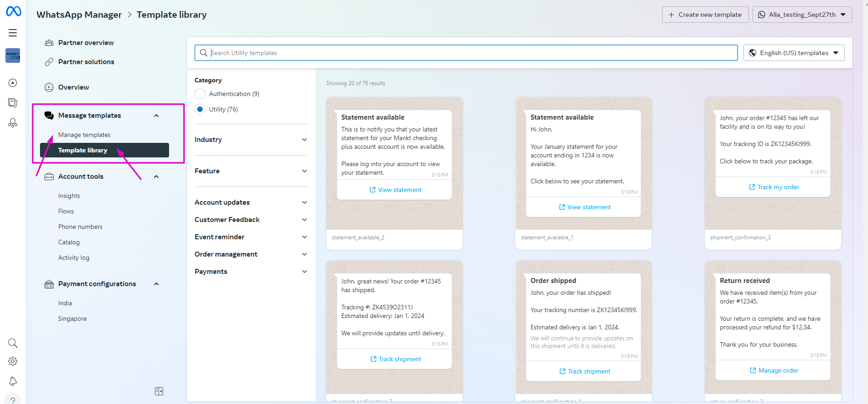Click the search magnifier icon in left rail
The image size is (868, 404).
click(x=13, y=343)
